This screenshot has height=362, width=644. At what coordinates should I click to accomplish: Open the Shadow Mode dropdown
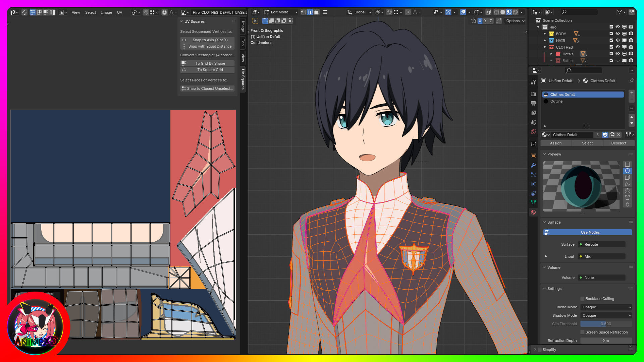click(x=606, y=315)
